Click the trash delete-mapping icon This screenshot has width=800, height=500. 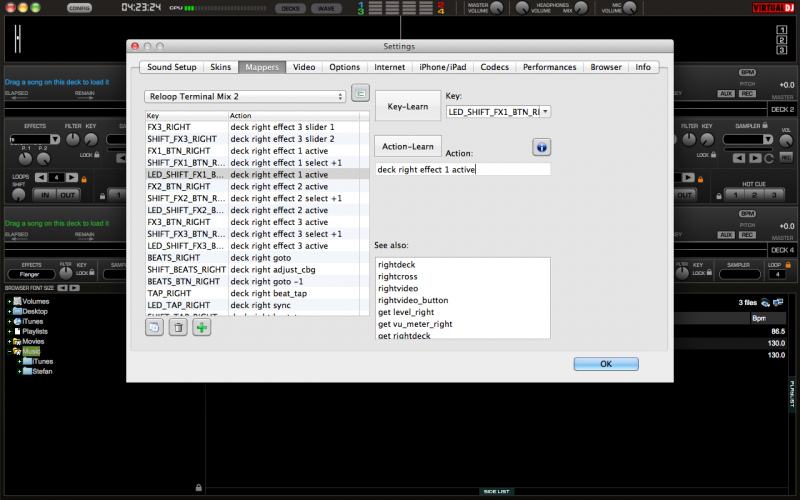coord(178,327)
